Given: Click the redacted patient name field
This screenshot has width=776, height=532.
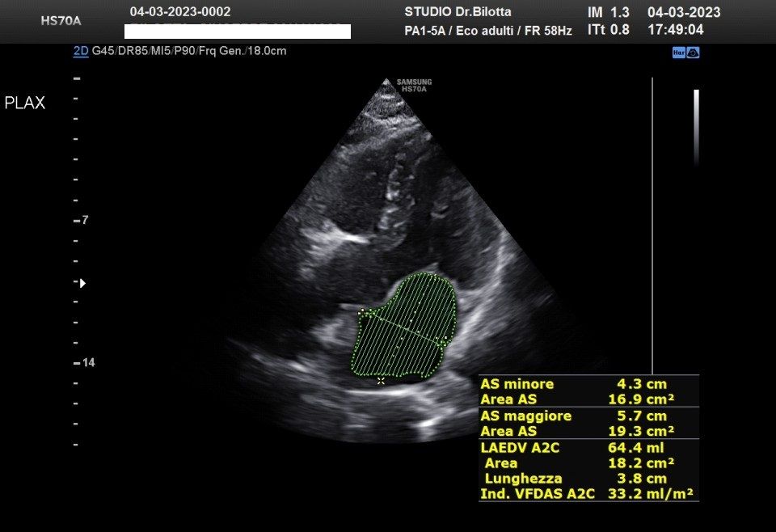Looking at the screenshot, I should click(238, 32).
